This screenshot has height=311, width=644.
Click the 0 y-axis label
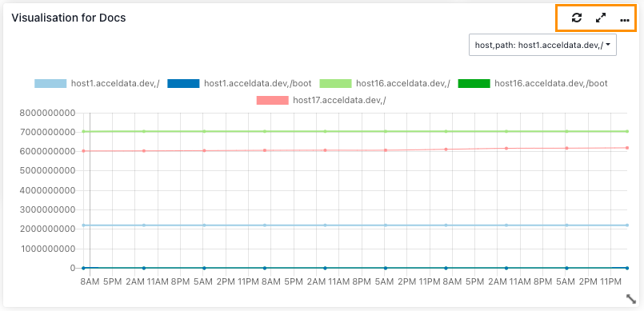73,268
